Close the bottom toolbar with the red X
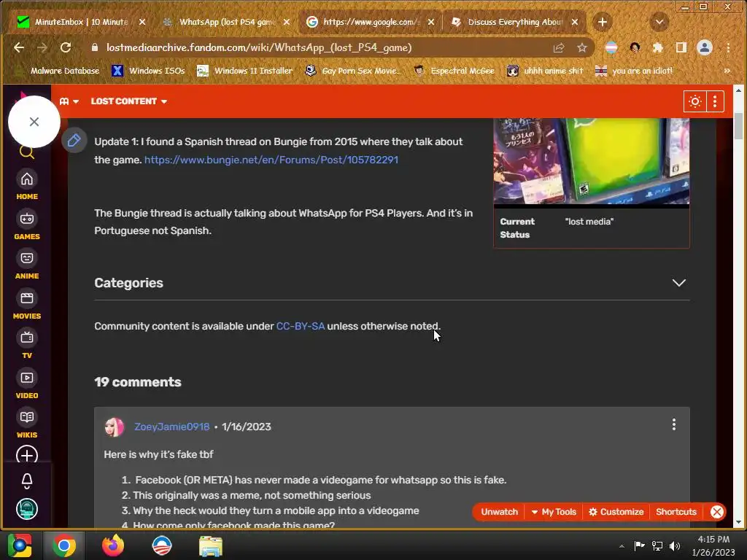This screenshot has height=560, width=747. coord(717,512)
